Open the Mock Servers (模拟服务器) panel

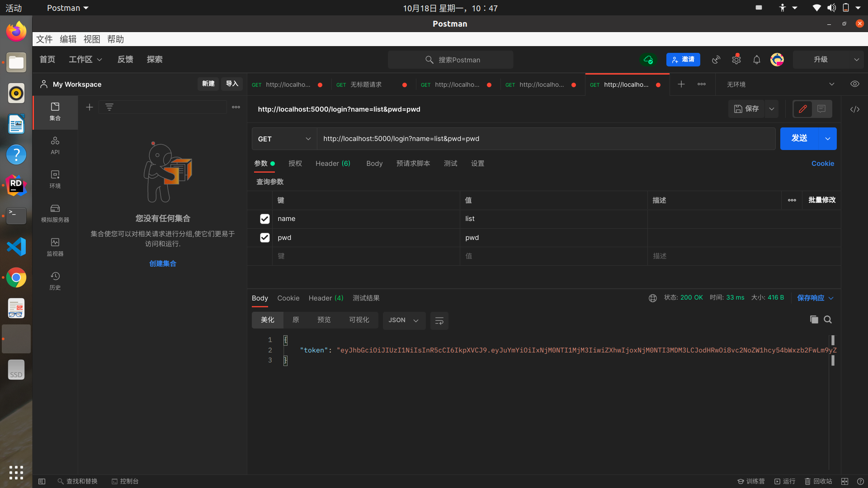tap(55, 213)
